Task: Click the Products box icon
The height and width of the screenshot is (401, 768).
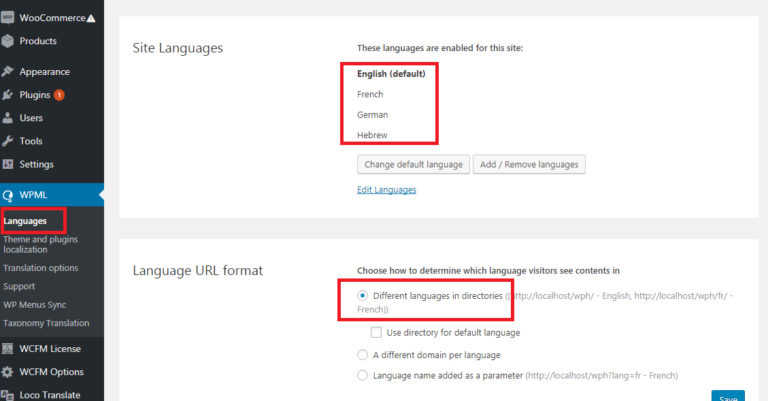Action: (x=8, y=41)
